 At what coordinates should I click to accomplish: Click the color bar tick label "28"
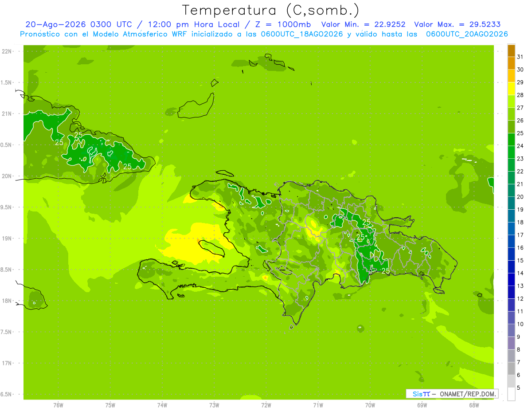point(520,95)
